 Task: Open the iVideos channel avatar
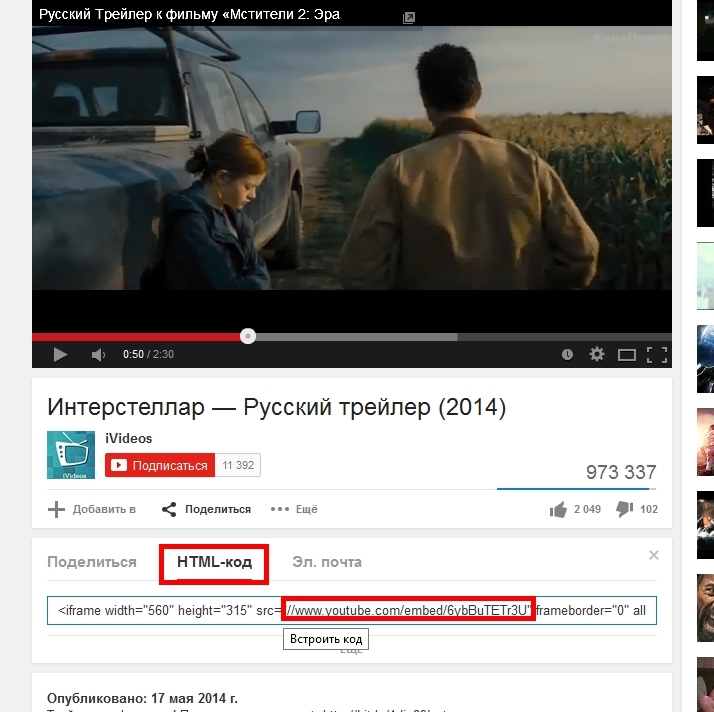pos(71,455)
